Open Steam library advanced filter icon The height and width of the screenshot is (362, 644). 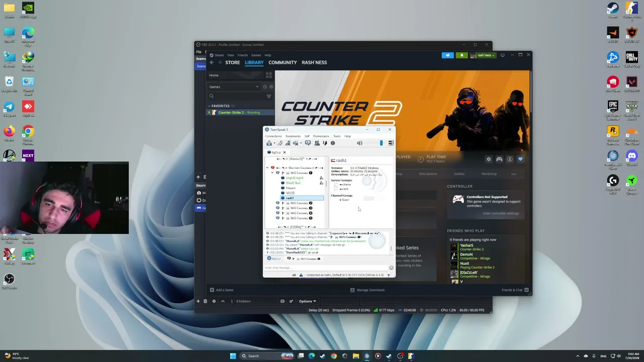[269, 96]
